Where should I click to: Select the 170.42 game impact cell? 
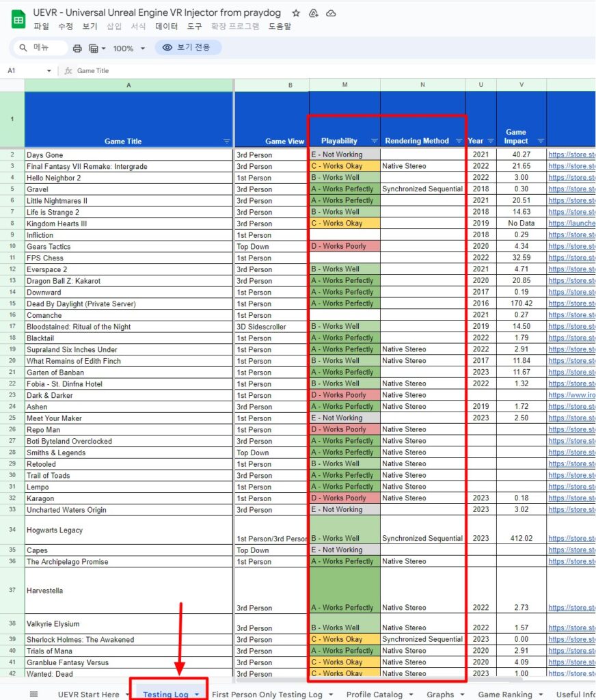tap(521, 304)
